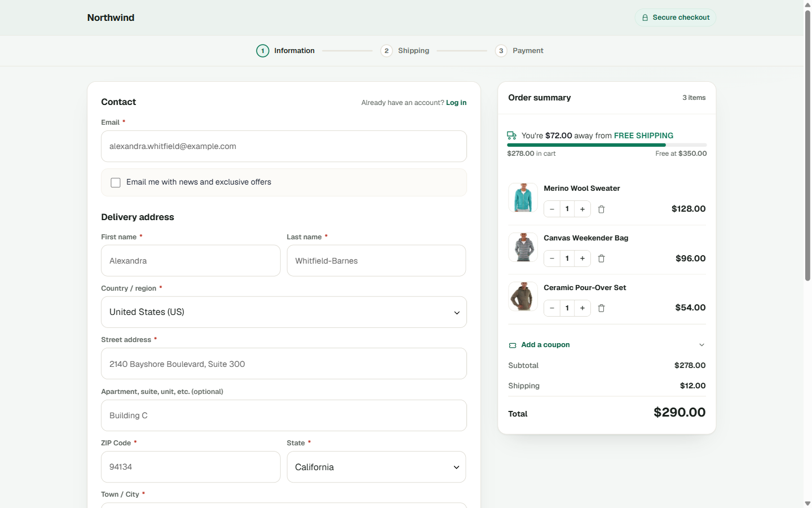Click the Ceramic Pour-Over Set product name
Viewport: 812px width, 508px height.
pyautogui.click(x=585, y=288)
